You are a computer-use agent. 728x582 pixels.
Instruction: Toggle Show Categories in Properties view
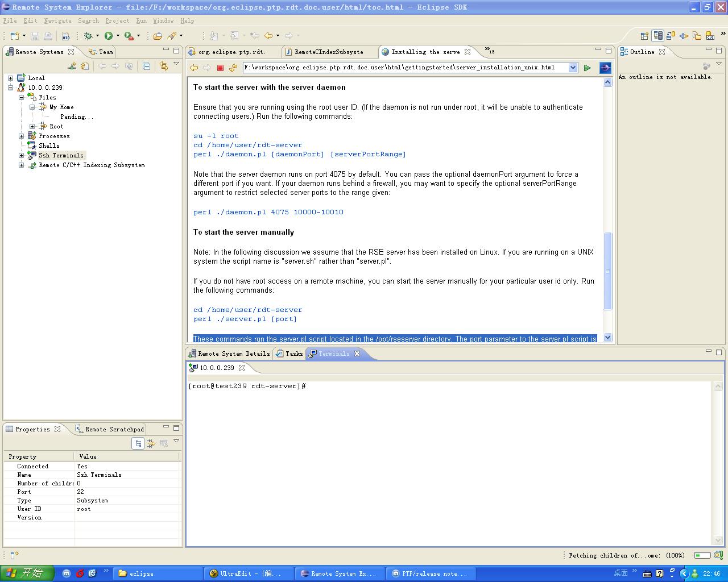138,443
